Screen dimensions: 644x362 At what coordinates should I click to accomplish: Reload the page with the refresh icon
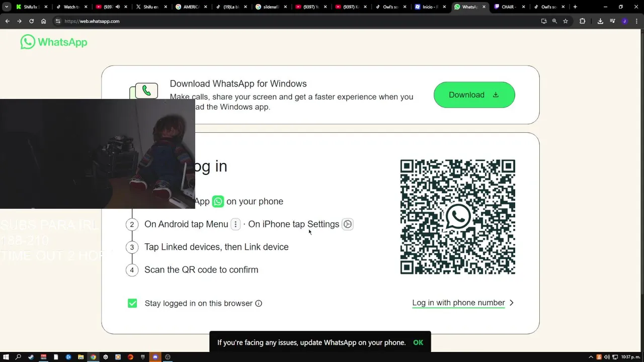coord(31,21)
